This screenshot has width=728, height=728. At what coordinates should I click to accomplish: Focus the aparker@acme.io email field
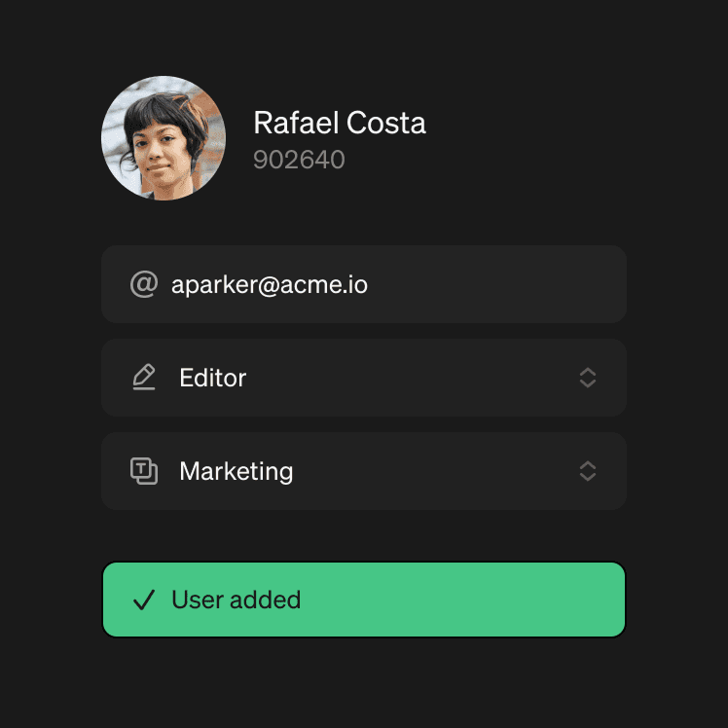pos(363,284)
